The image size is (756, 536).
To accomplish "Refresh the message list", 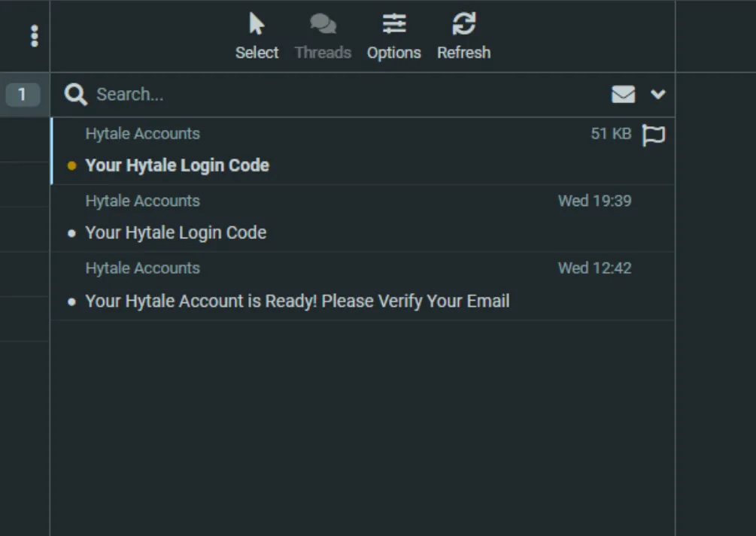I will coord(463,25).
